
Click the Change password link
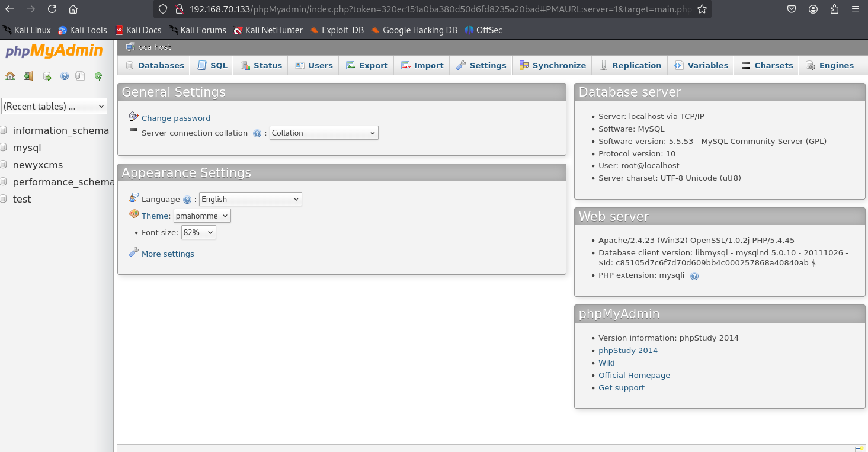point(176,118)
